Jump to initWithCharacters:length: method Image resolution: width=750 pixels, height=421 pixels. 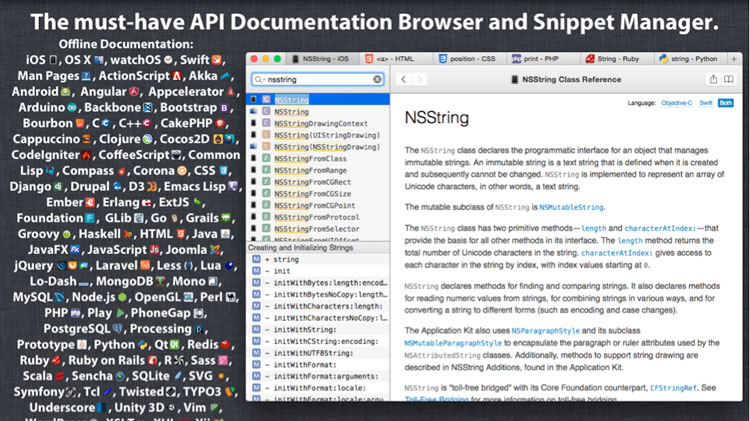pos(318,306)
